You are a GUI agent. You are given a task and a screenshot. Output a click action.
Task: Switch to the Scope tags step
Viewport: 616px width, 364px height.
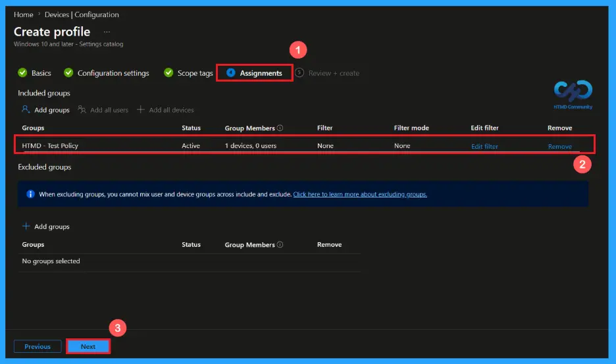(x=195, y=73)
